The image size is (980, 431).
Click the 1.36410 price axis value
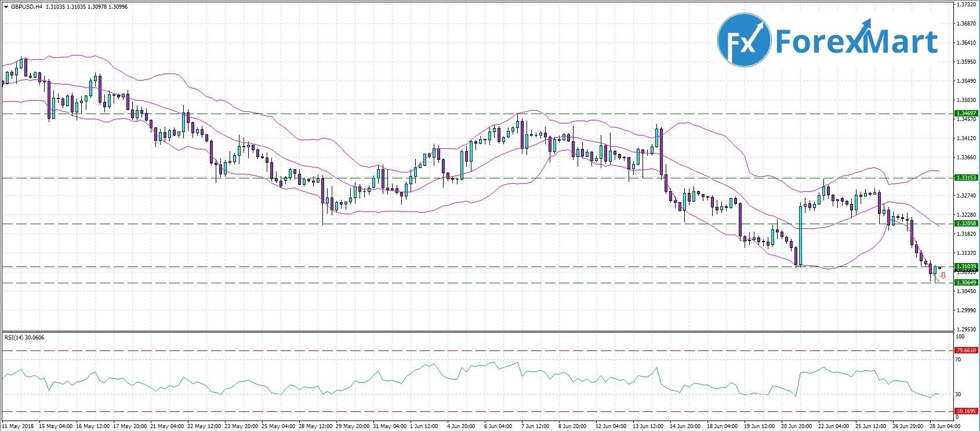(966, 43)
